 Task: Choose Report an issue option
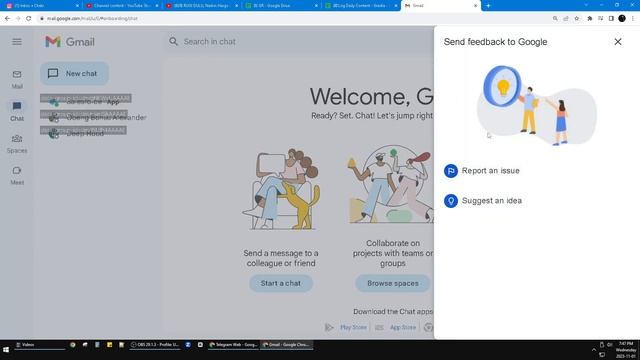click(482, 171)
